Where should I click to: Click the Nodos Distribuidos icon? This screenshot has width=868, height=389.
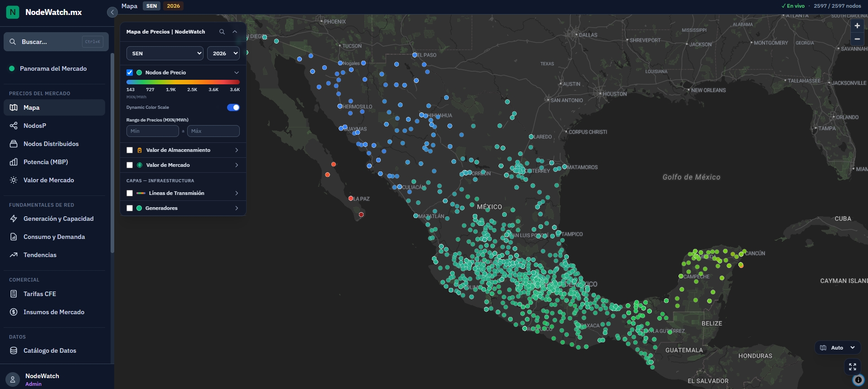point(14,144)
